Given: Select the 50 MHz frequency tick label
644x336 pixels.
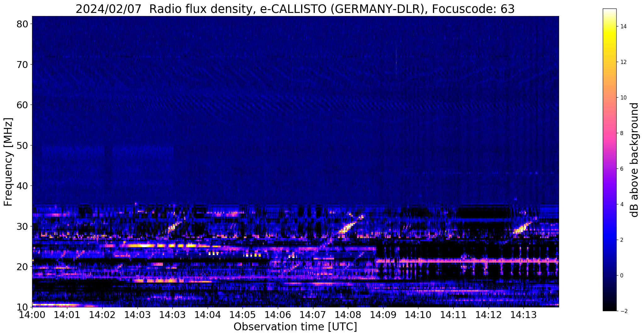Looking at the screenshot, I should 22,145.
